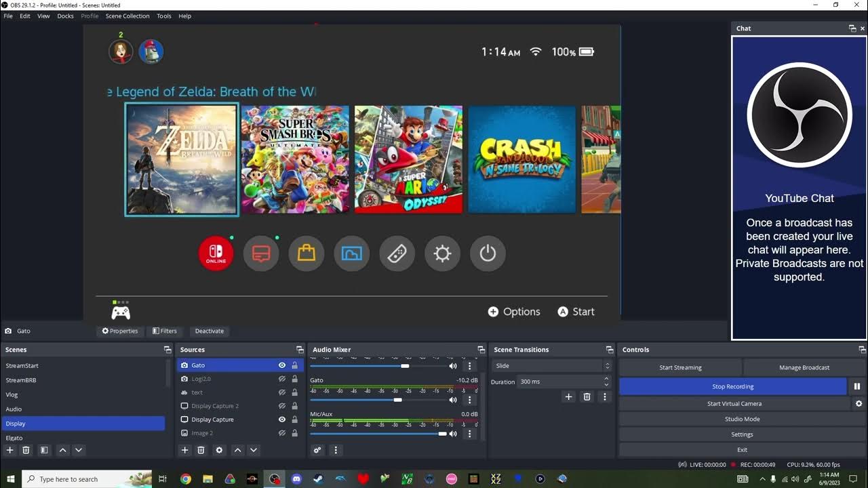
Task: Open Properties for the Gato source
Action: tap(120, 331)
